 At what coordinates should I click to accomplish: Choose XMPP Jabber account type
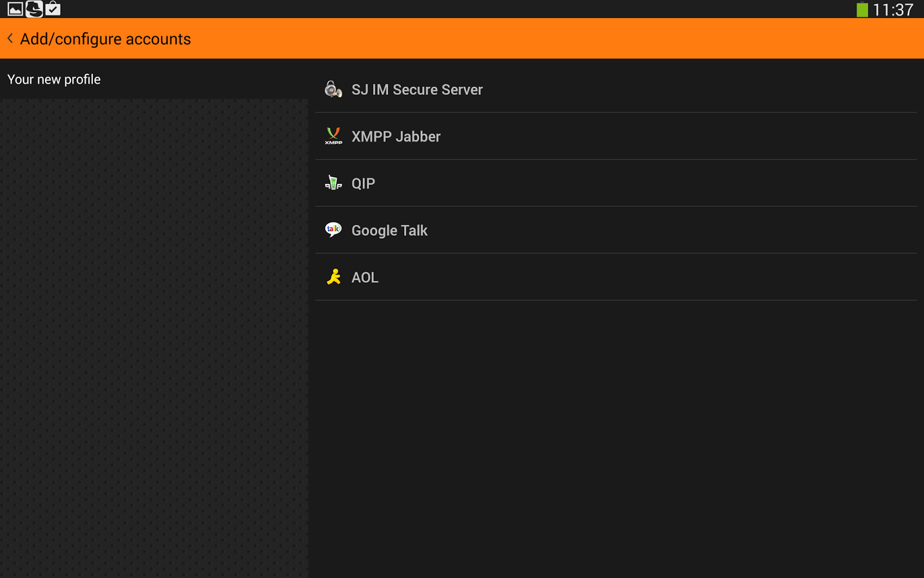pyautogui.click(x=616, y=136)
